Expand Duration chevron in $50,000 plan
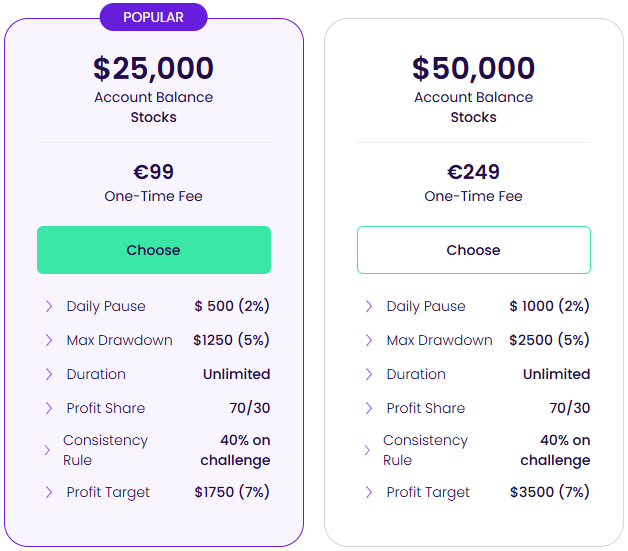Screen dimensions: 628x551 coord(369,374)
